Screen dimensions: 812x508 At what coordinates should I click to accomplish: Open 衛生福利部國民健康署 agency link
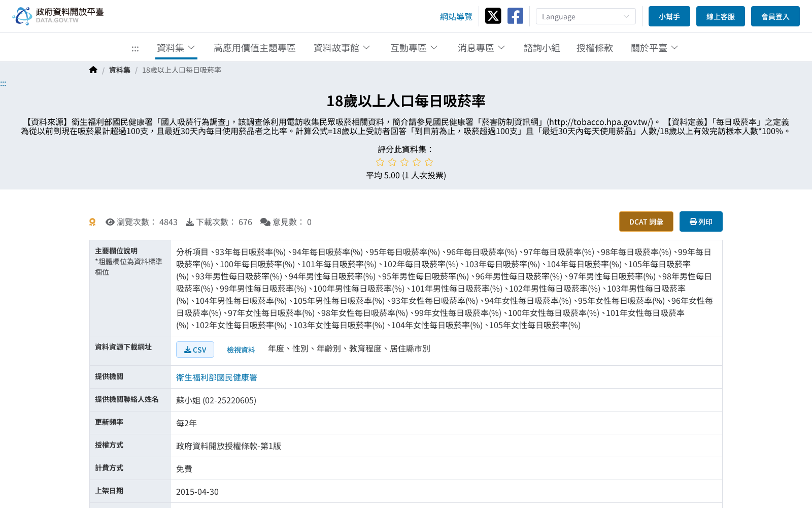click(x=217, y=377)
